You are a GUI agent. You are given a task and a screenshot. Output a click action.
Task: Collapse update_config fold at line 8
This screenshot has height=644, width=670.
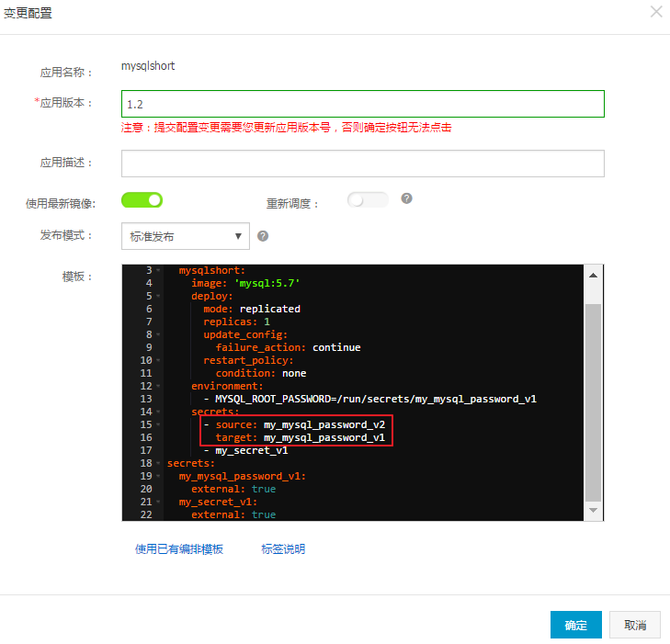click(158, 334)
